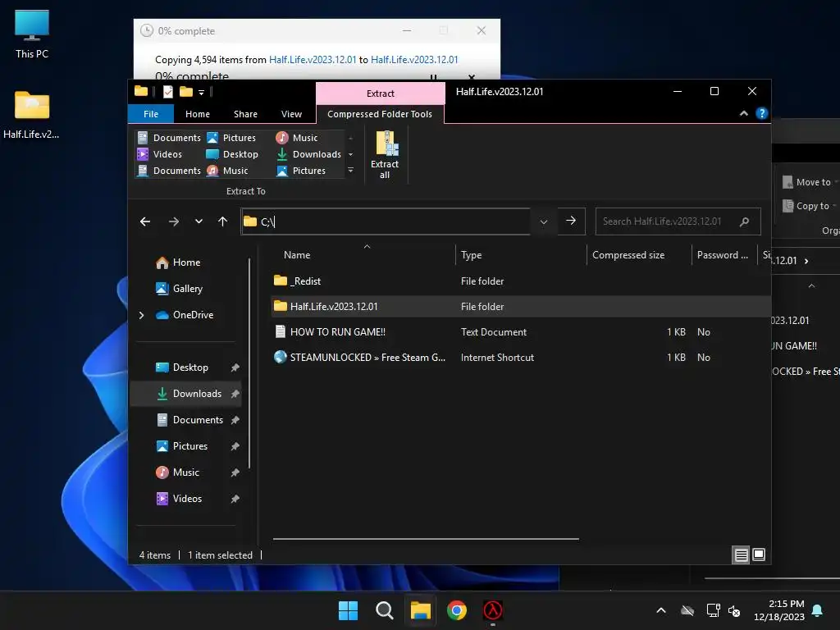Switch to Large icons view in the status bar

click(759, 555)
